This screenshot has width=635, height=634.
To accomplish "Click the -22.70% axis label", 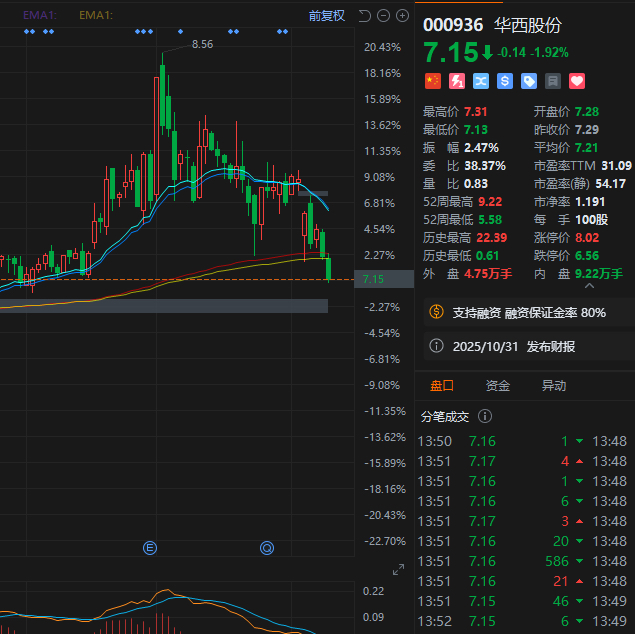I will 385,541.
